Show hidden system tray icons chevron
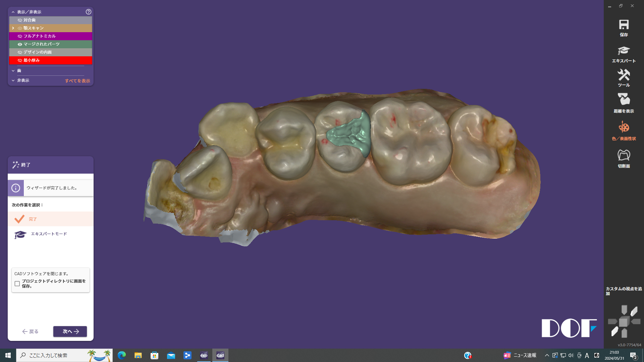The width and height of the screenshot is (644, 362). (547, 355)
